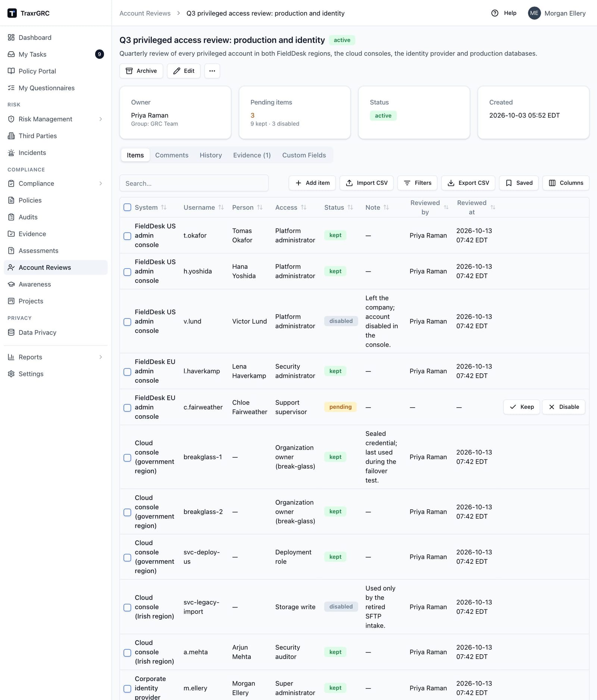597x700 pixels.
Task: Open the Filters dropdown
Action: tap(418, 183)
